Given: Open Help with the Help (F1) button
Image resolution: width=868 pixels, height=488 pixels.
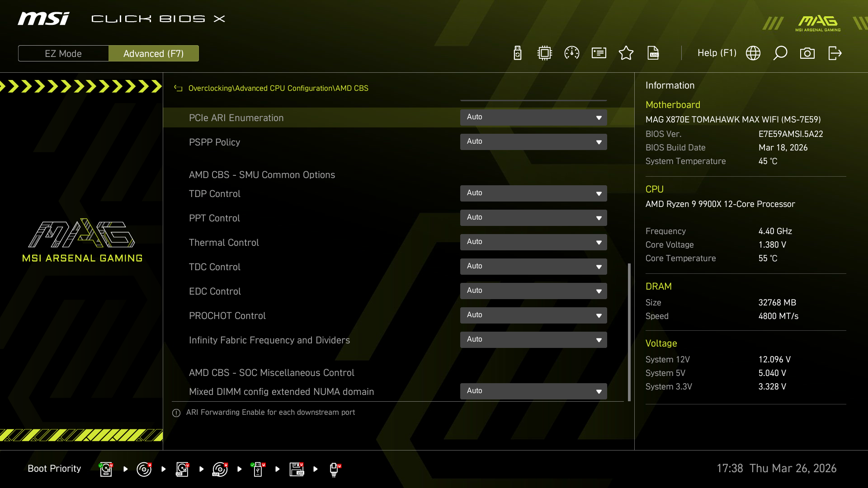Looking at the screenshot, I should click(717, 53).
